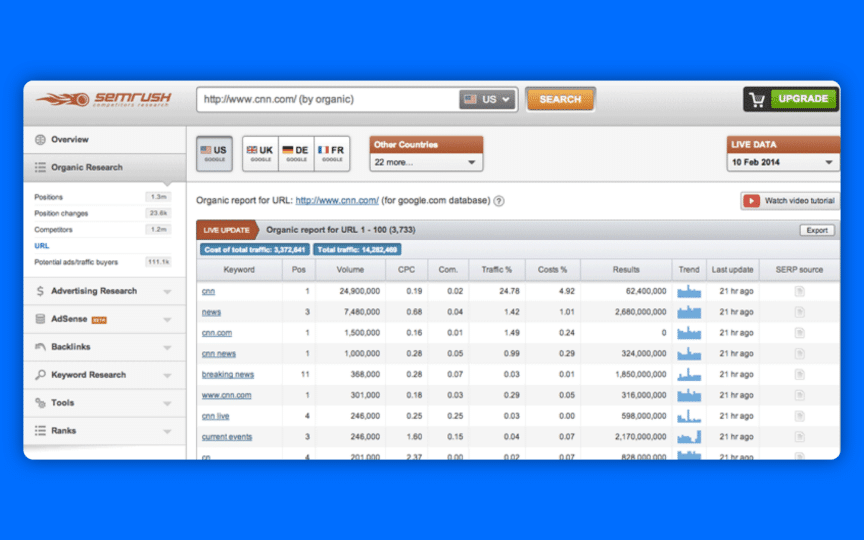Open the shopping cart icon
This screenshot has width=864, height=540.
pos(757,100)
